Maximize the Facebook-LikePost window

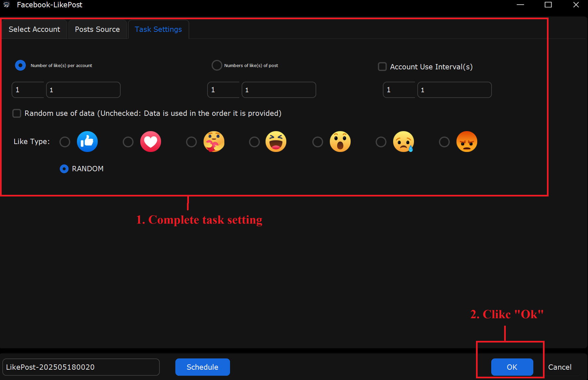point(548,5)
